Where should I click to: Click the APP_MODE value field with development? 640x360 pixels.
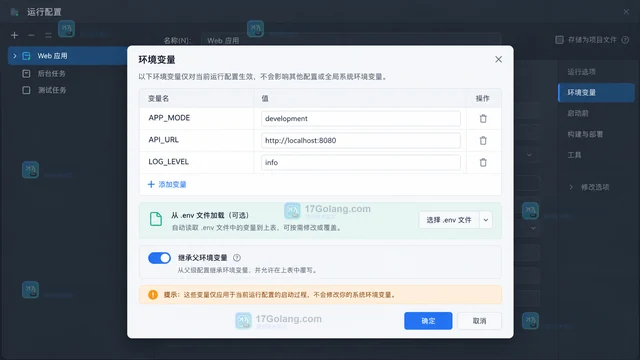361,118
